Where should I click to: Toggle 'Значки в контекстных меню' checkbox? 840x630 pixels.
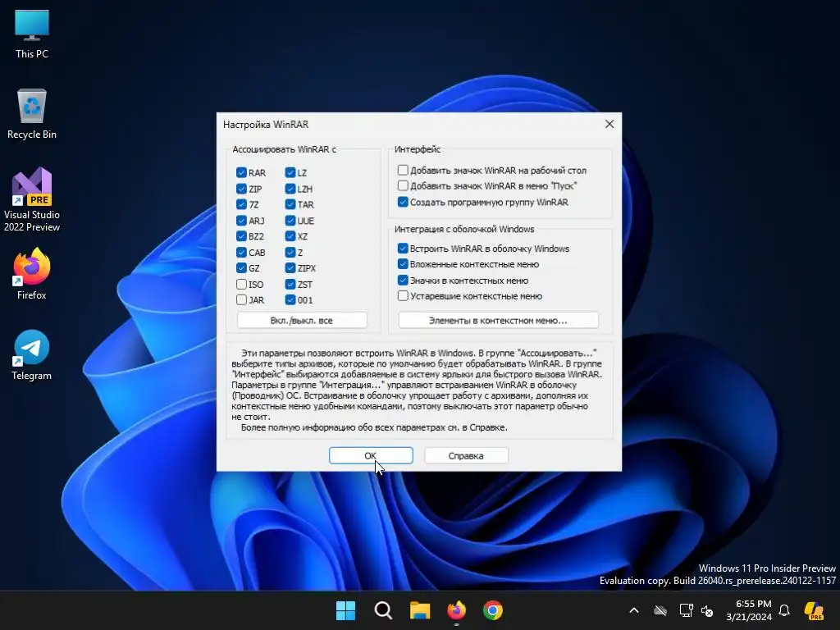[403, 280]
